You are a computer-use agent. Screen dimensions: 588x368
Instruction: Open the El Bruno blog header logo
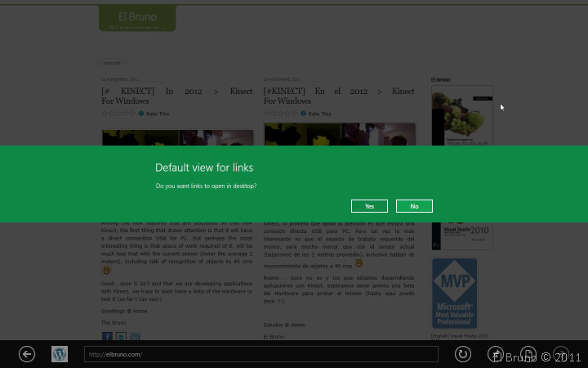click(137, 18)
